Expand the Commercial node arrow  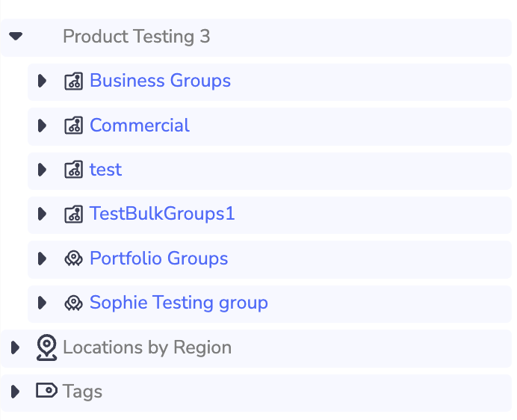coord(42,126)
